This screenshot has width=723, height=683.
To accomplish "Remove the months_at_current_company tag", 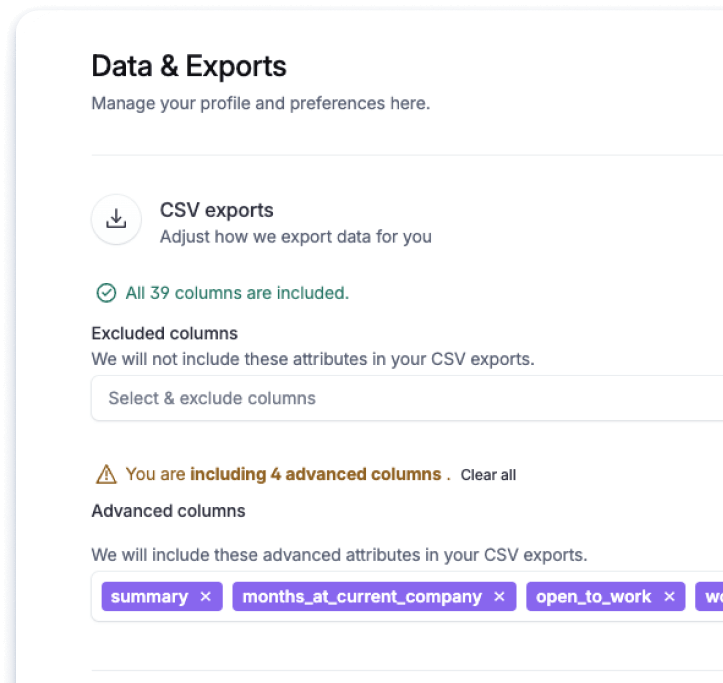I will [499, 597].
